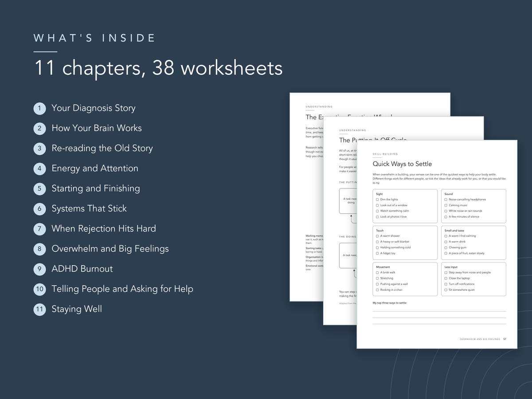Screen dimensions: 532x399
Task: Click 'How Your Brain Works' chapter title
Action: coord(97,128)
